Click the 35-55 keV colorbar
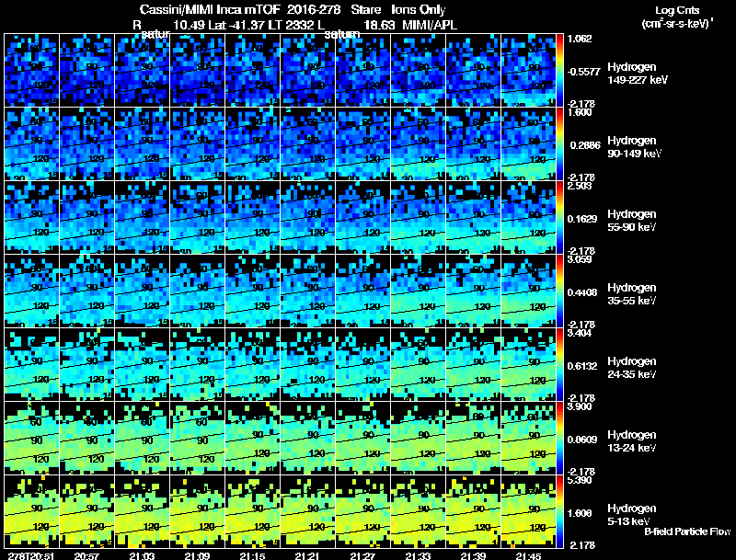 point(559,291)
